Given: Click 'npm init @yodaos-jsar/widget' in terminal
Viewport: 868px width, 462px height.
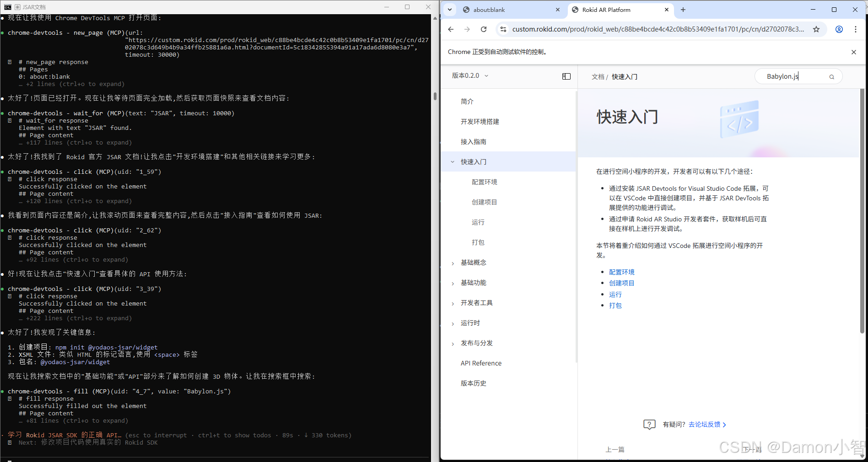Looking at the screenshot, I should [x=106, y=348].
